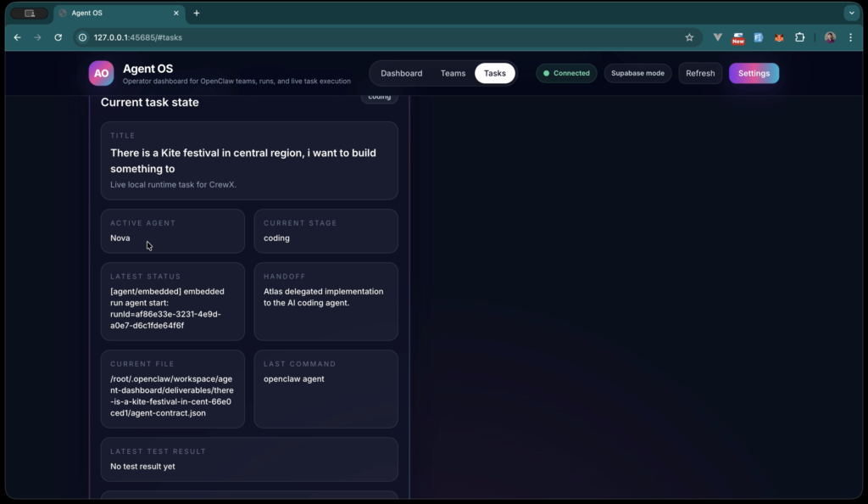Screen dimensions: 868x504
Task: Click the browser profile avatar
Action: coord(829,37)
